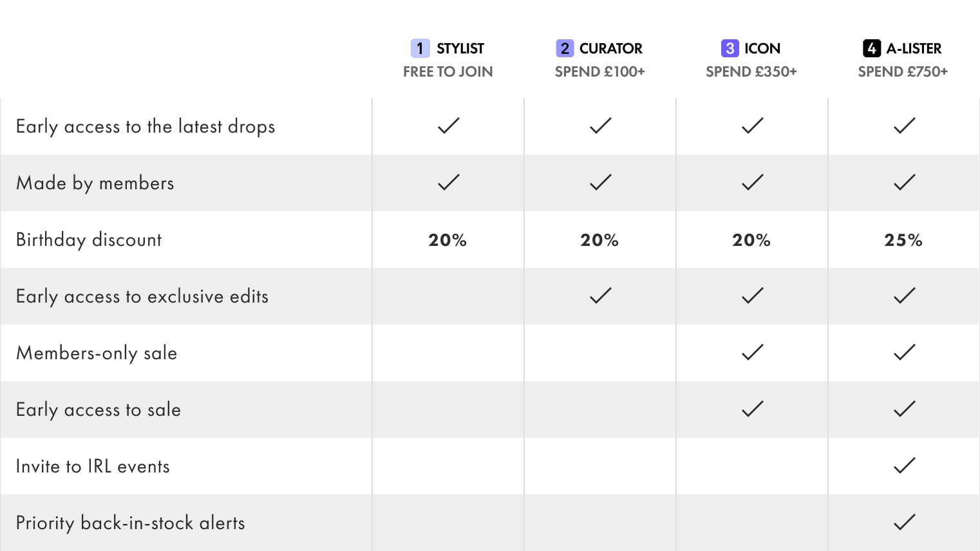Click the Members-only sale row label

coord(97,353)
